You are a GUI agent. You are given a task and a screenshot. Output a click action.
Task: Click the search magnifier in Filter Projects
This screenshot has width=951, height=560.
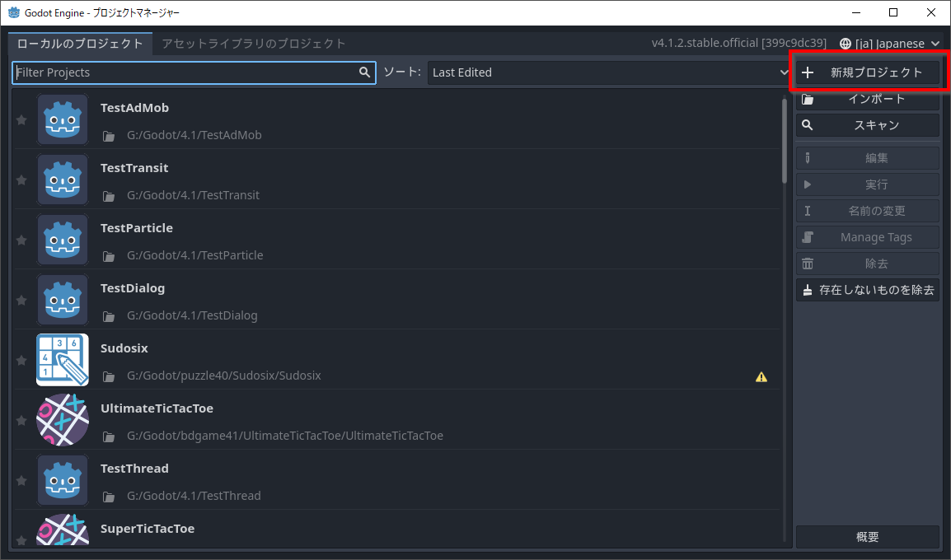click(364, 72)
